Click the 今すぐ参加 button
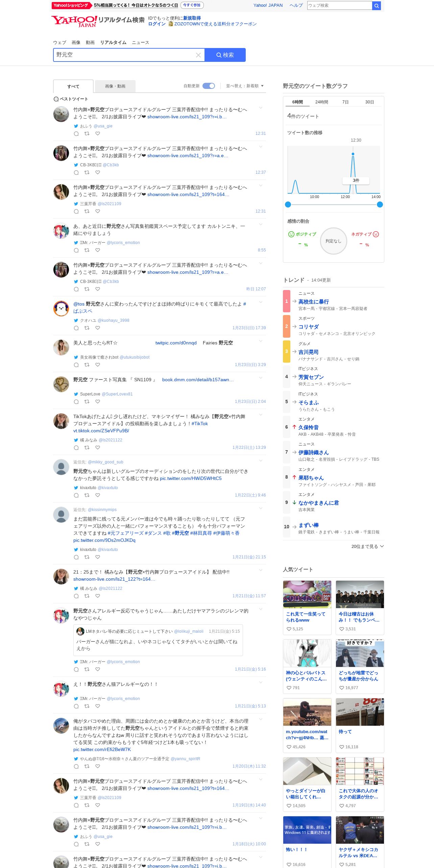This screenshot has height=868, width=434. pos(192,5)
